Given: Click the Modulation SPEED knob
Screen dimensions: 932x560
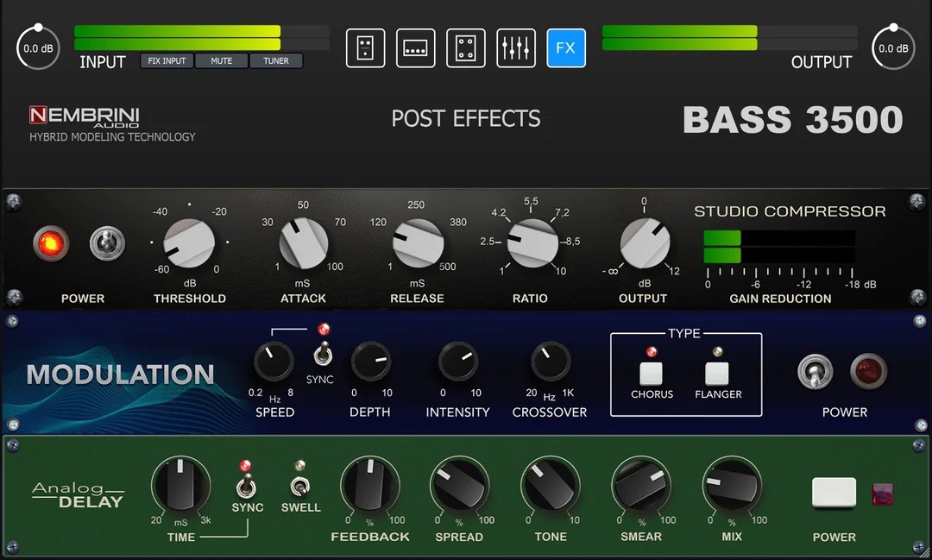Looking at the screenshot, I should click(x=274, y=362).
